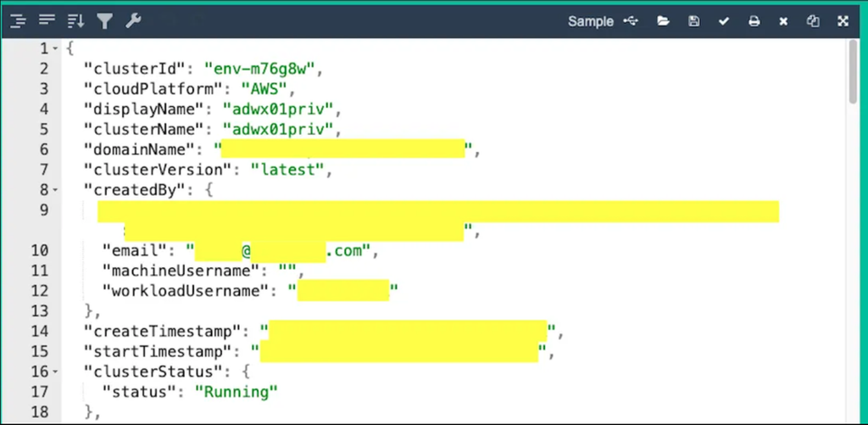Collapse the createdBy object fold arrow

(x=56, y=190)
